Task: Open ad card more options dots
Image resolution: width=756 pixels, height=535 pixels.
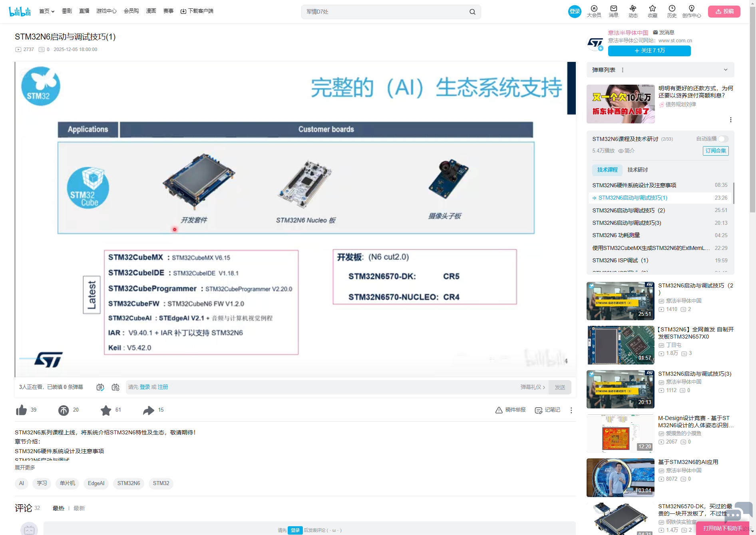Action: coord(731,120)
